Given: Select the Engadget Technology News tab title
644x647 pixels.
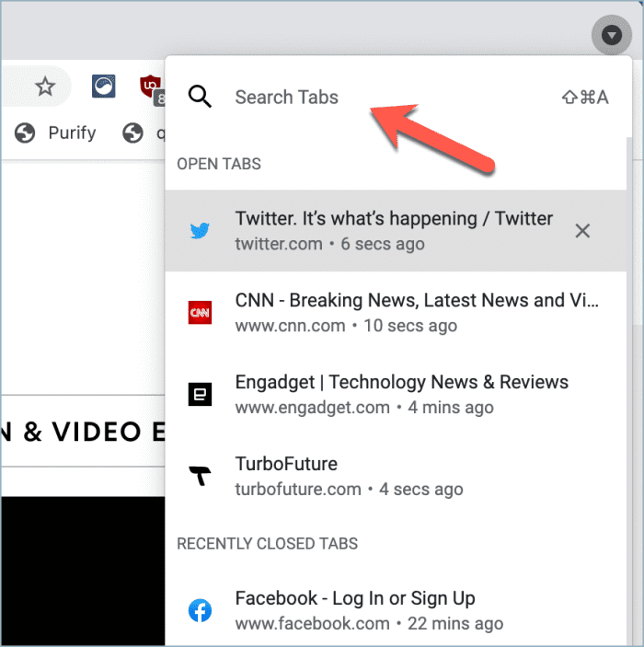Looking at the screenshot, I should 401,382.
